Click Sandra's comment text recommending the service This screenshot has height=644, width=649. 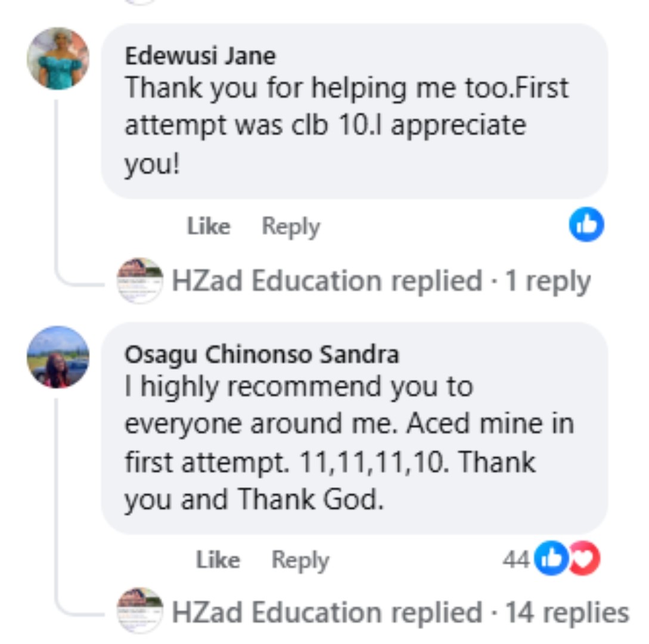pos(349,442)
